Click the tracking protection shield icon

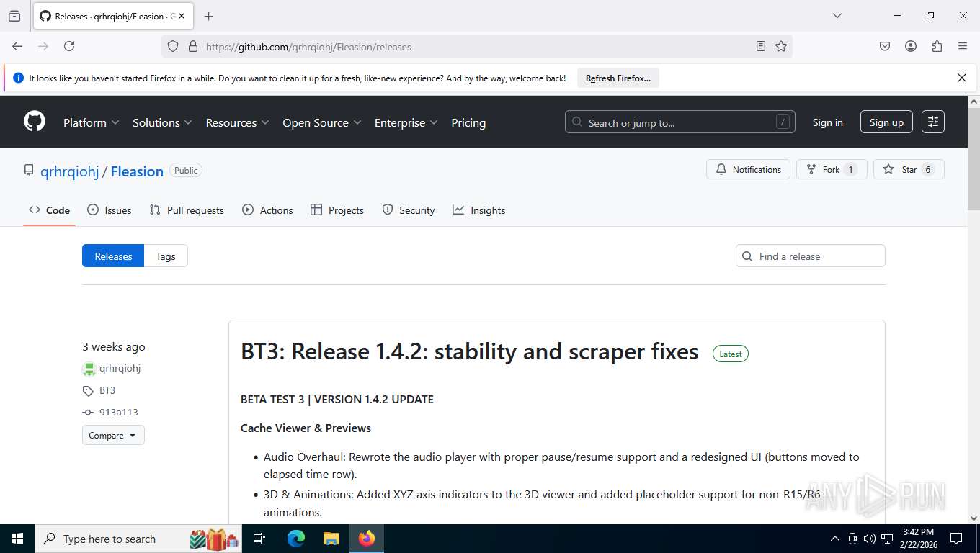tap(173, 46)
